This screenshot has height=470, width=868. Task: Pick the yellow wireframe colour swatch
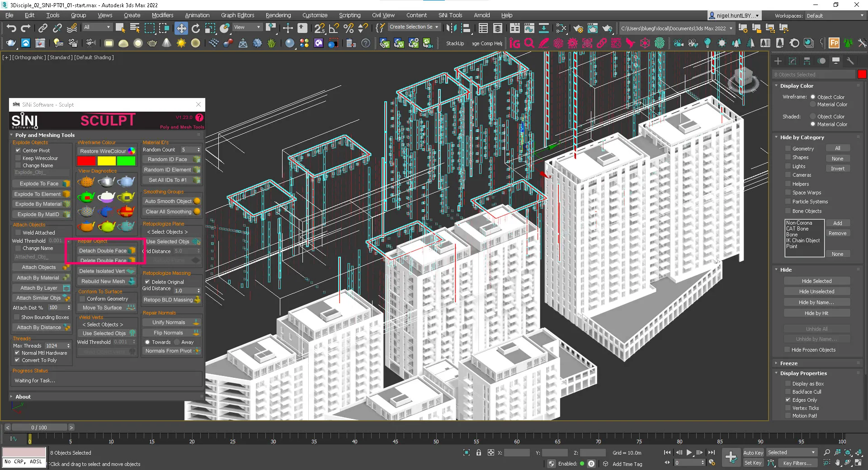tap(107, 161)
